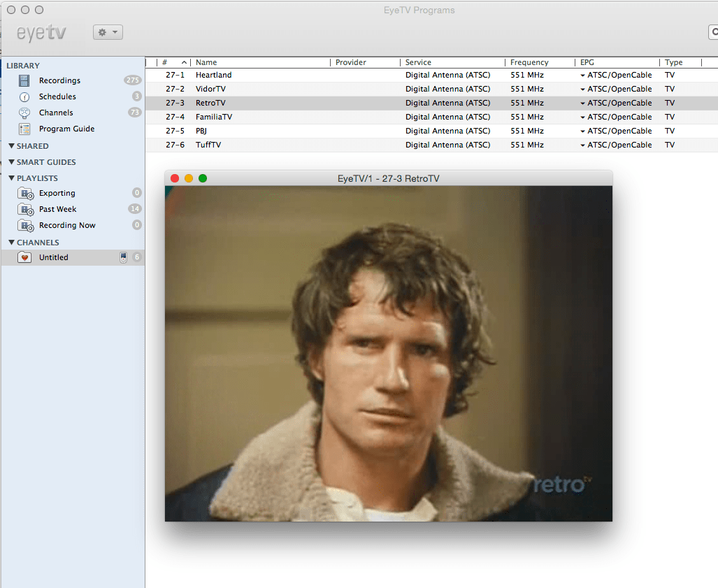
Task: Click the 275 recordings count badge
Action: click(x=132, y=80)
